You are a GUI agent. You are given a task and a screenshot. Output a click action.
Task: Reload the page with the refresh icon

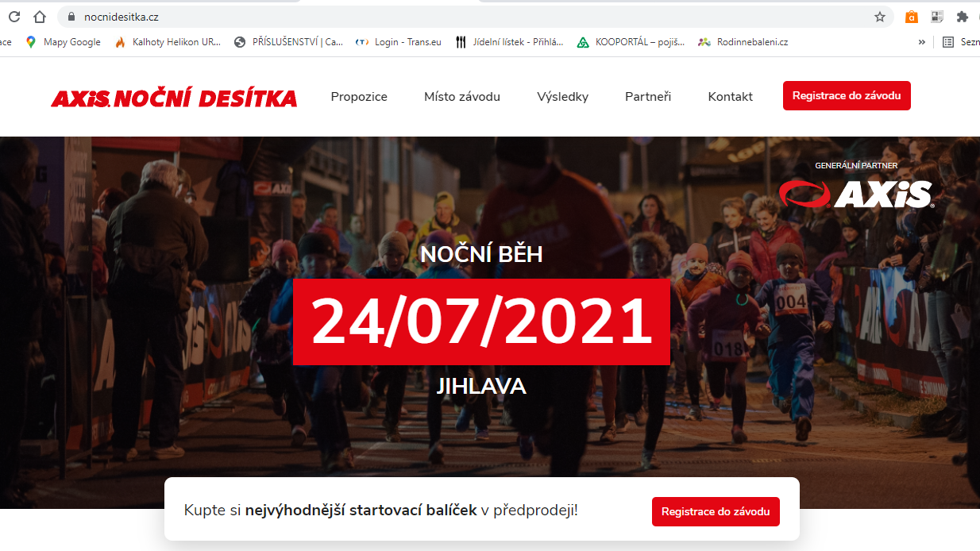(x=14, y=17)
